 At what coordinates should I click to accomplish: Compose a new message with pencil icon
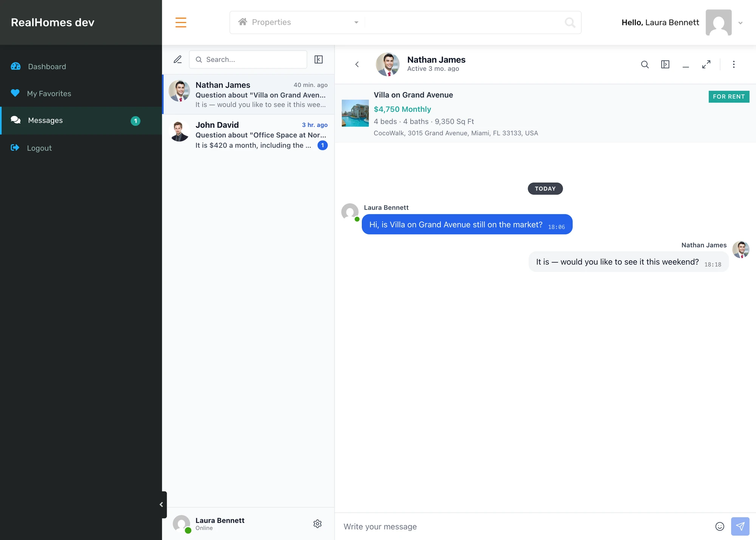click(178, 59)
